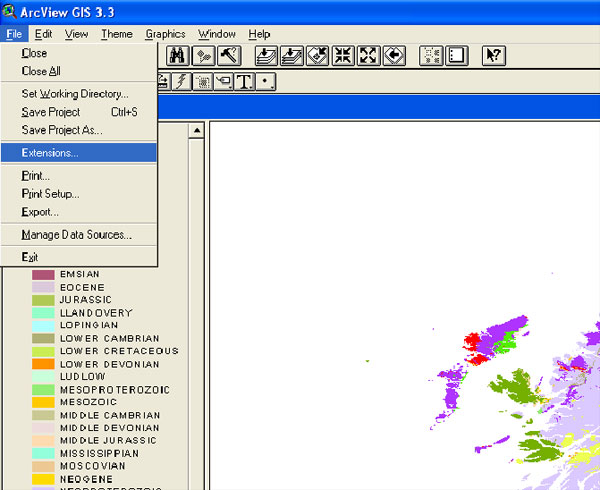Click the MISSISSIPPIAN legend label
Viewport: 600px width, 490px height.
(x=99, y=454)
